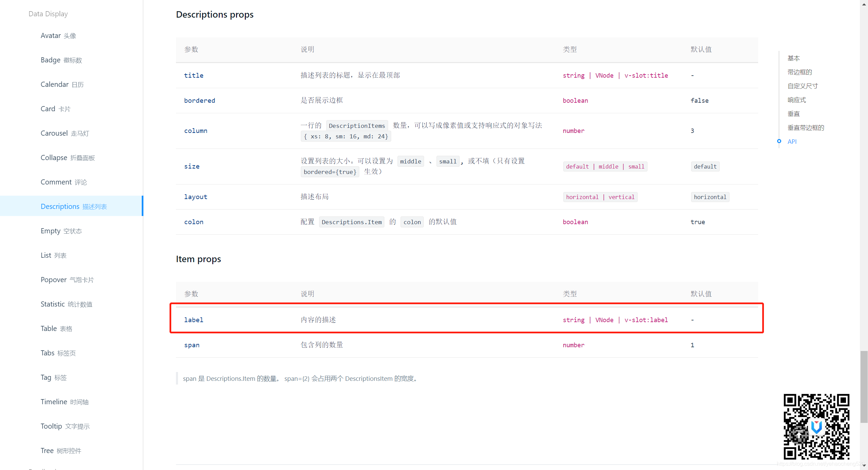
Task: View the Tree 树形控件 docs
Action: [x=61, y=450]
